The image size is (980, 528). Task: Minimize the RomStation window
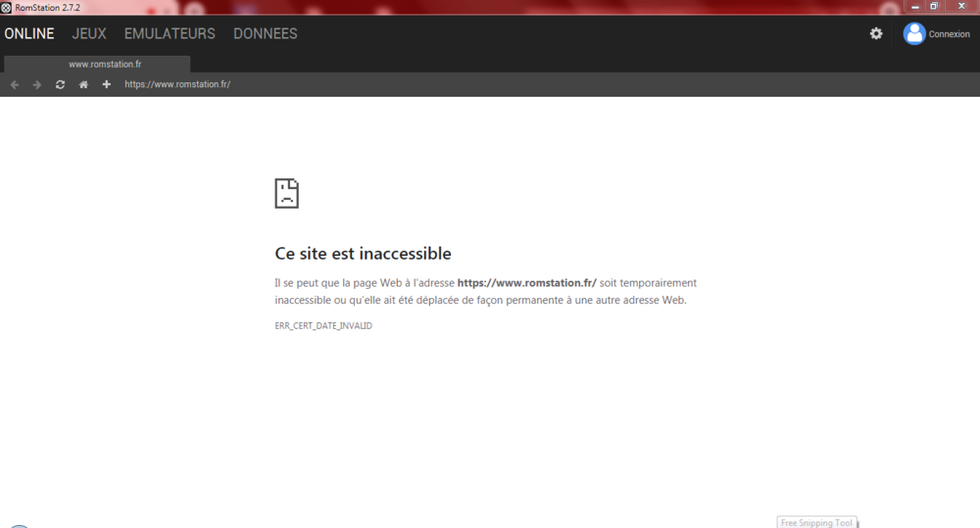coord(915,6)
